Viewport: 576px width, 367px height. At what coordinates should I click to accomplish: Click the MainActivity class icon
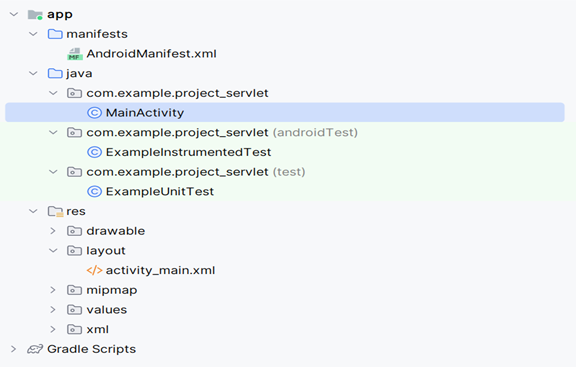94,113
